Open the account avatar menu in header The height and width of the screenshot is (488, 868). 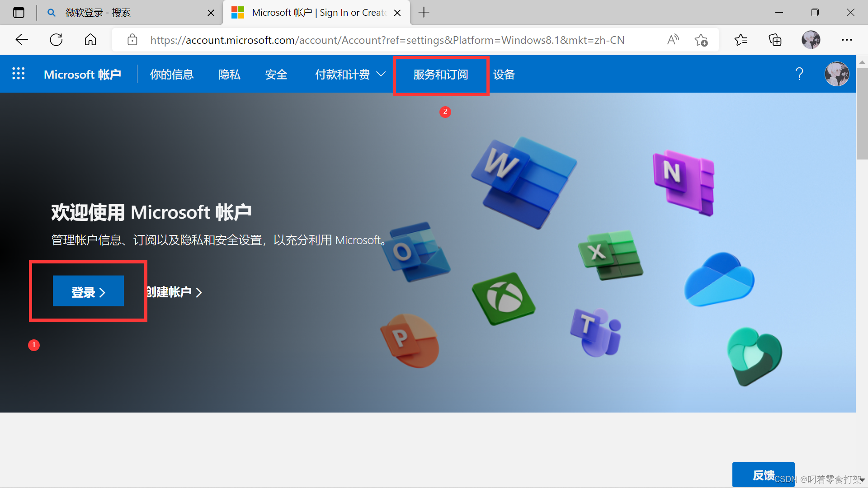(x=836, y=74)
